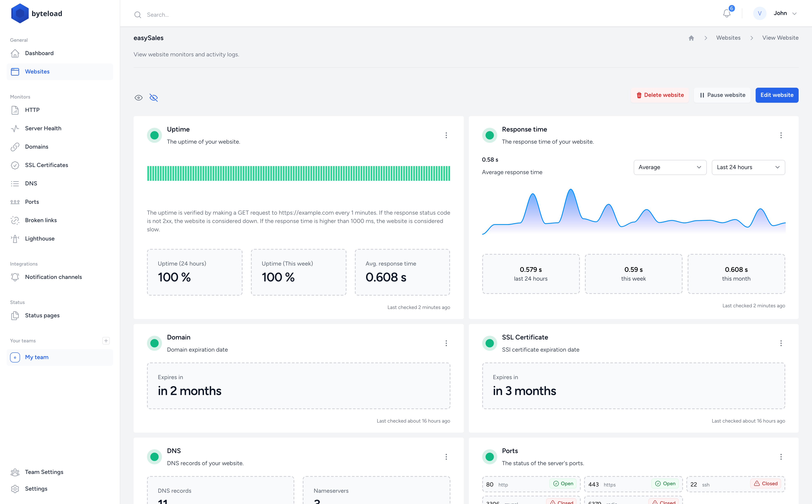Viewport: 812px width, 504px height.
Task: Open Ports card three-dot menu
Action: [x=781, y=457]
